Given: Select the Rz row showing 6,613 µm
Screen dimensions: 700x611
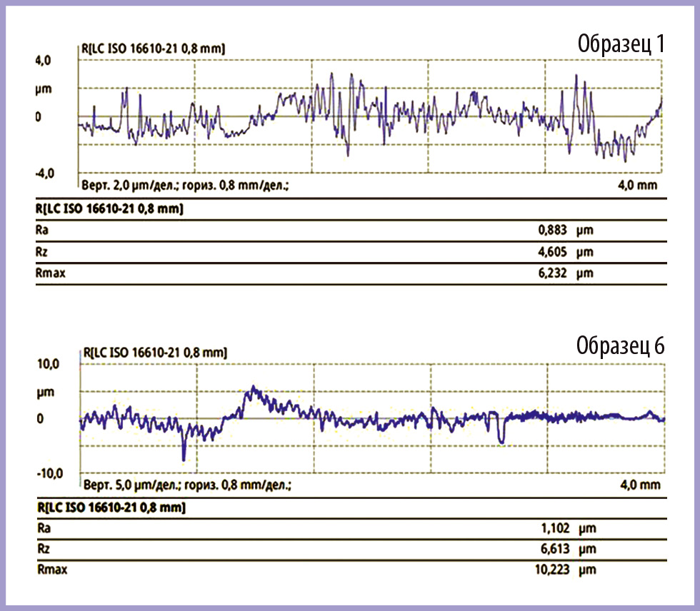Looking at the screenshot, I should [x=351, y=550].
